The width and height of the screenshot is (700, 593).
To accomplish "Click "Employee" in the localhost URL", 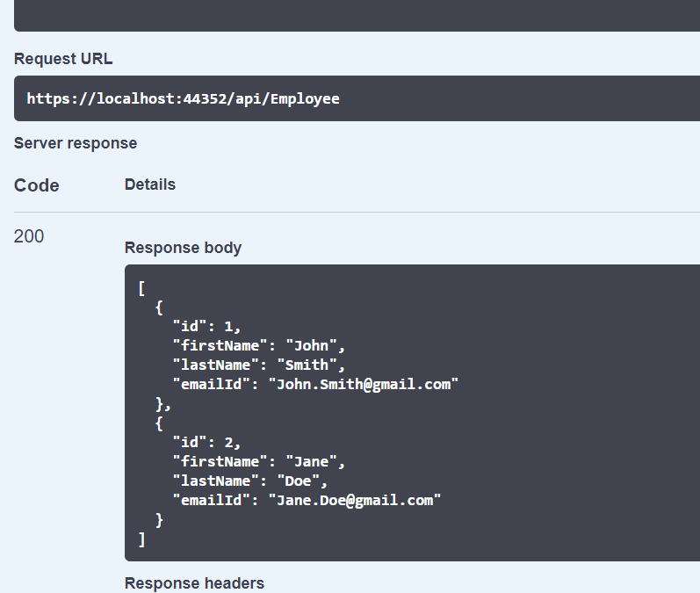I will click(x=305, y=98).
